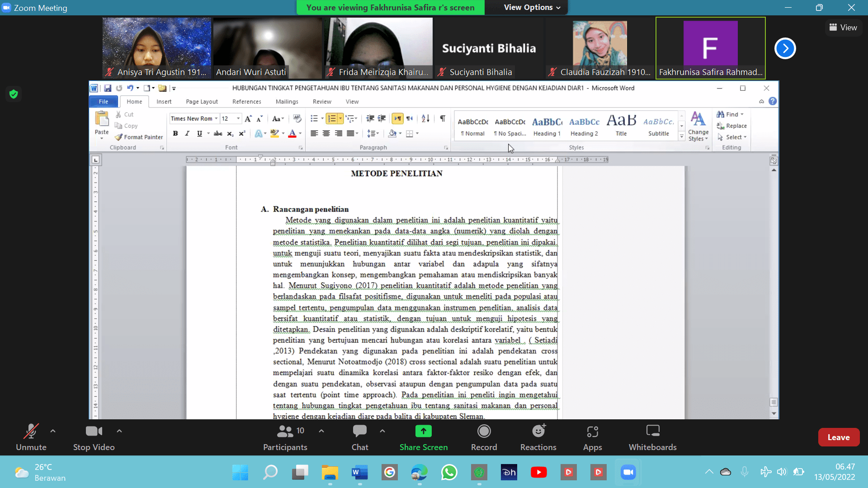Open Word Help with the question mark icon
Screen dimensions: 868x488
(x=773, y=101)
